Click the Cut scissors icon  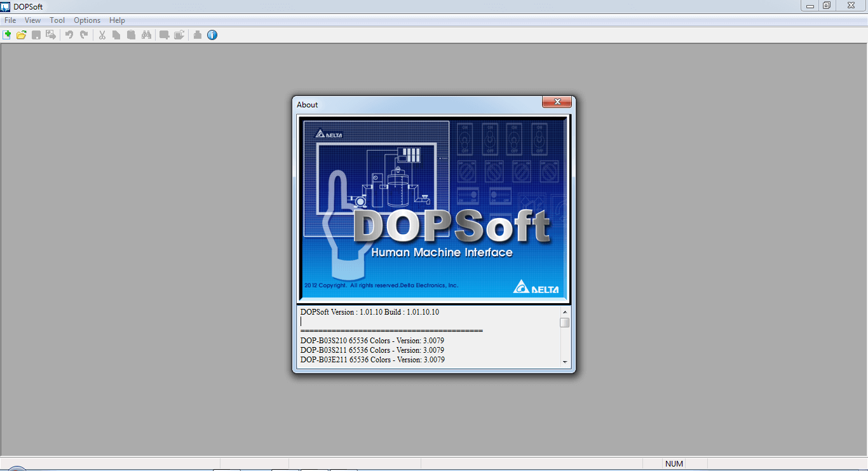coord(102,35)
